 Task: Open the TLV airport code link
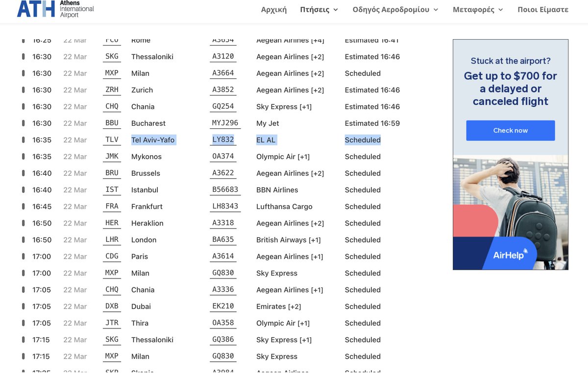(112, 140)
